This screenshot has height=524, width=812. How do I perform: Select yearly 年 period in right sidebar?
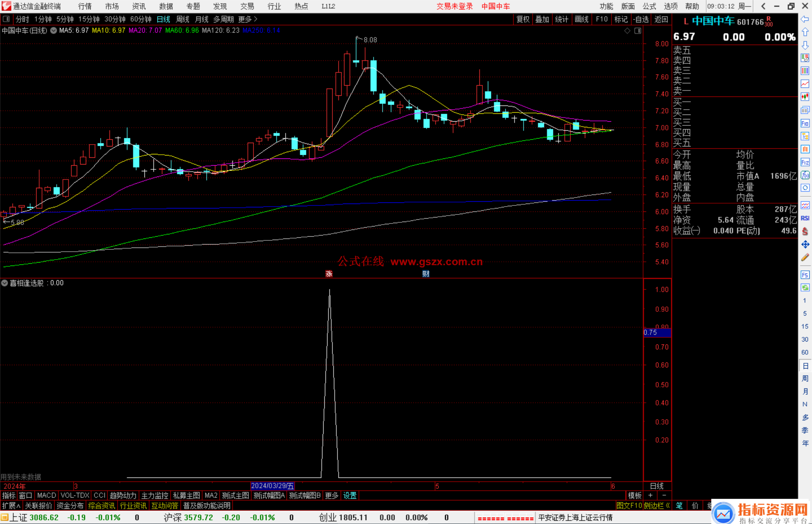pos(805,443)
